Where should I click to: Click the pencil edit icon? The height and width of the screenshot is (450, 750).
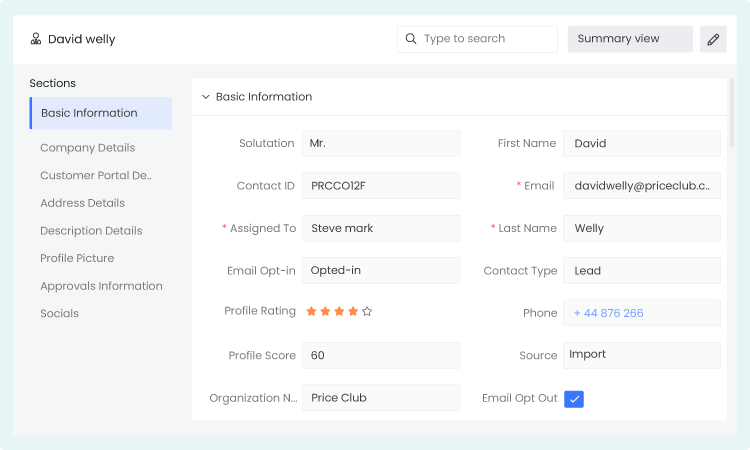(713, 39)
